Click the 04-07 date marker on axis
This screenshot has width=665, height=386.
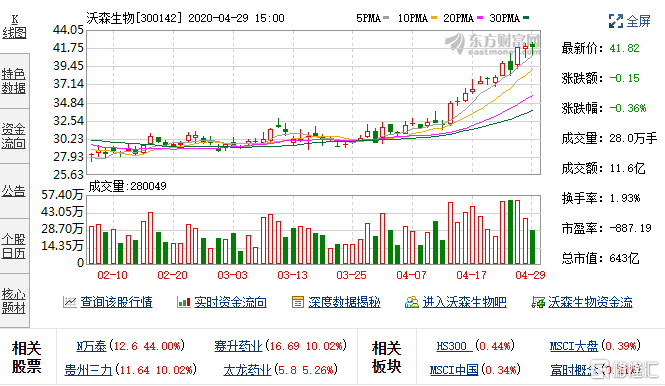coord(411,275)
